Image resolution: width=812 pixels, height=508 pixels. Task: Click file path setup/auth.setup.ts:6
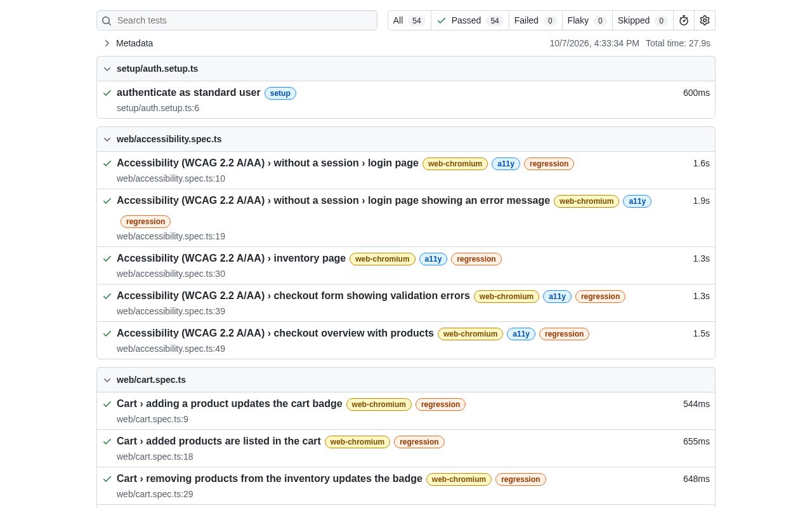pyautogui.click(x=158, y=108)
